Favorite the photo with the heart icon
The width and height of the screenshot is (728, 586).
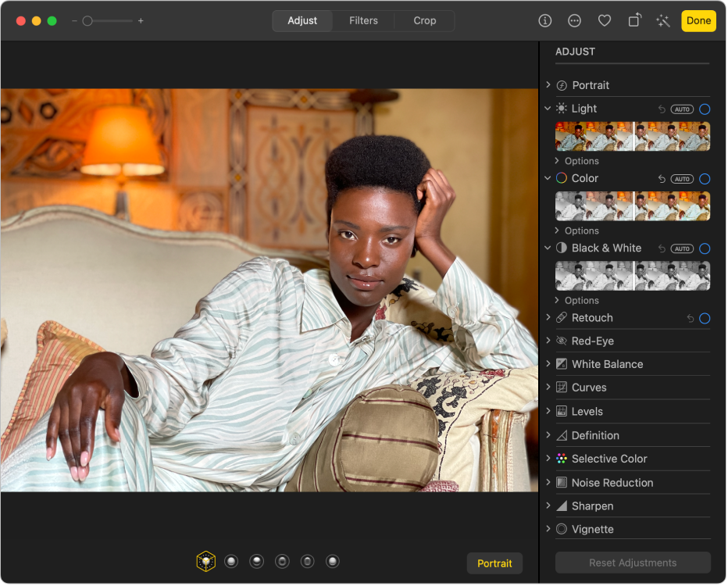pos(605,20)
